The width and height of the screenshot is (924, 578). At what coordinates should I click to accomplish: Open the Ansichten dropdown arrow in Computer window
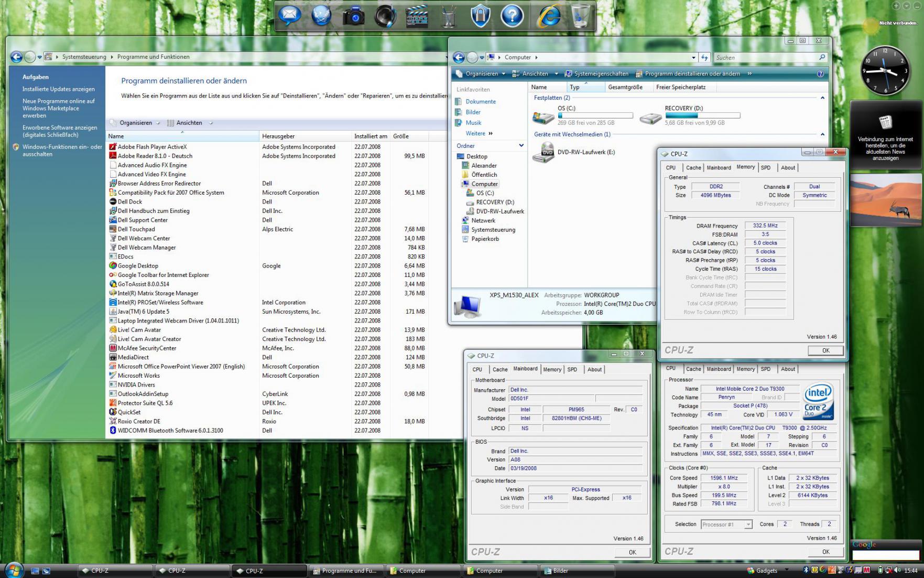[x=556, y=73]
